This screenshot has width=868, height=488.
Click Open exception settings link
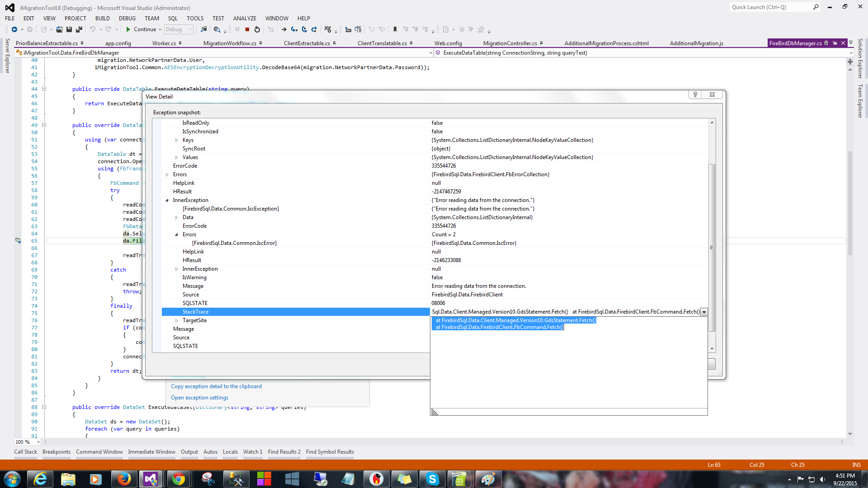[x=199, y=398]
